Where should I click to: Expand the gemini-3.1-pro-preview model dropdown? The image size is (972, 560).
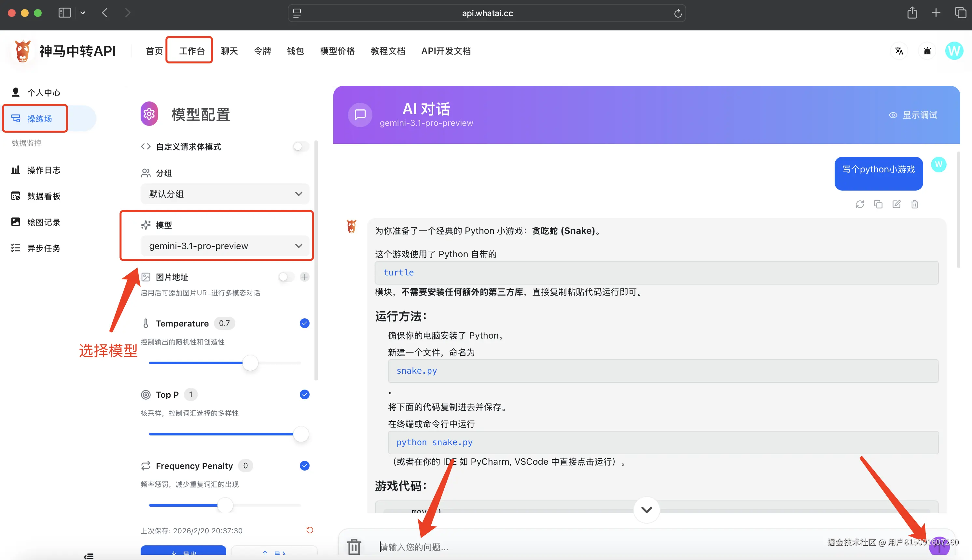pyautogui.click(x=225, y=246)
